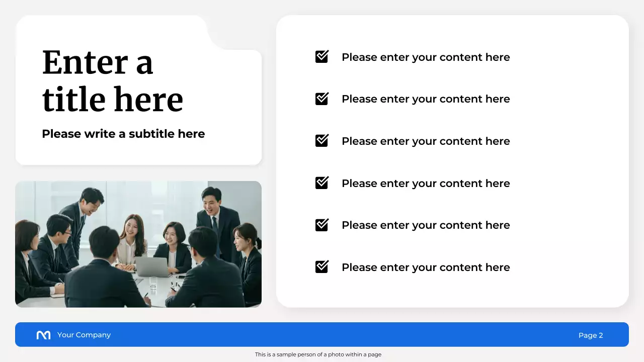Select the topmost checkmark icon on the right panel
The height and width of the screenshot is (362, 644).
pyautogui.click(x=321, y=57)
